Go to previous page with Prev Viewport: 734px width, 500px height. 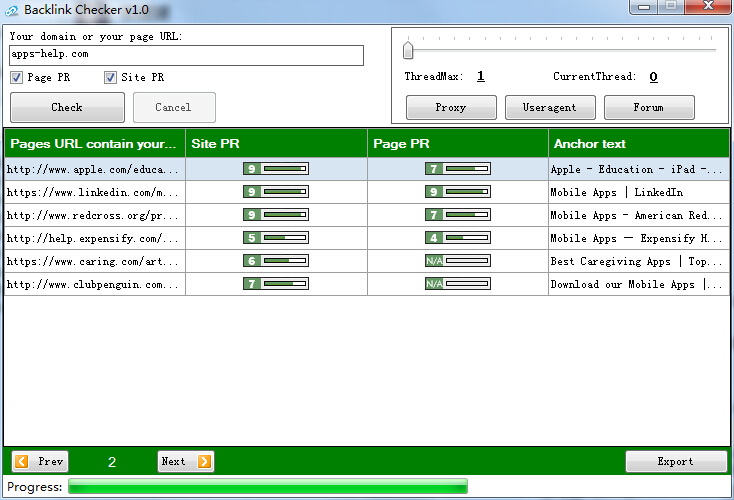41,461
